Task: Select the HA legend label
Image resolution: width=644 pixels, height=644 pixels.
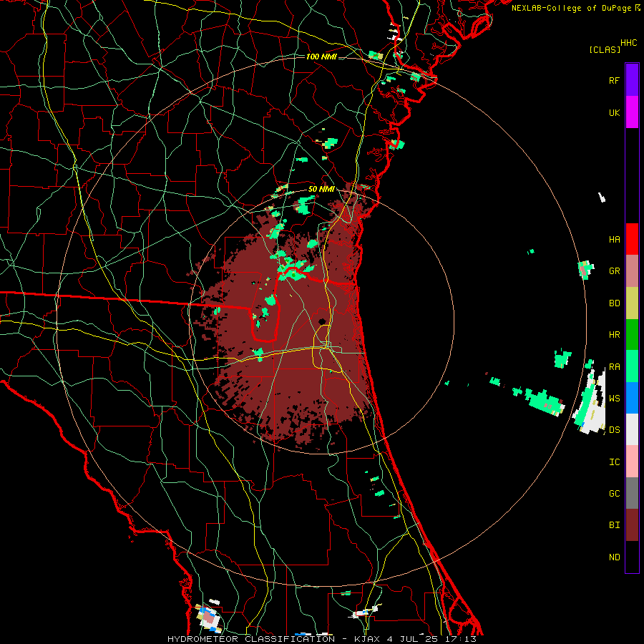Action: 614,239
